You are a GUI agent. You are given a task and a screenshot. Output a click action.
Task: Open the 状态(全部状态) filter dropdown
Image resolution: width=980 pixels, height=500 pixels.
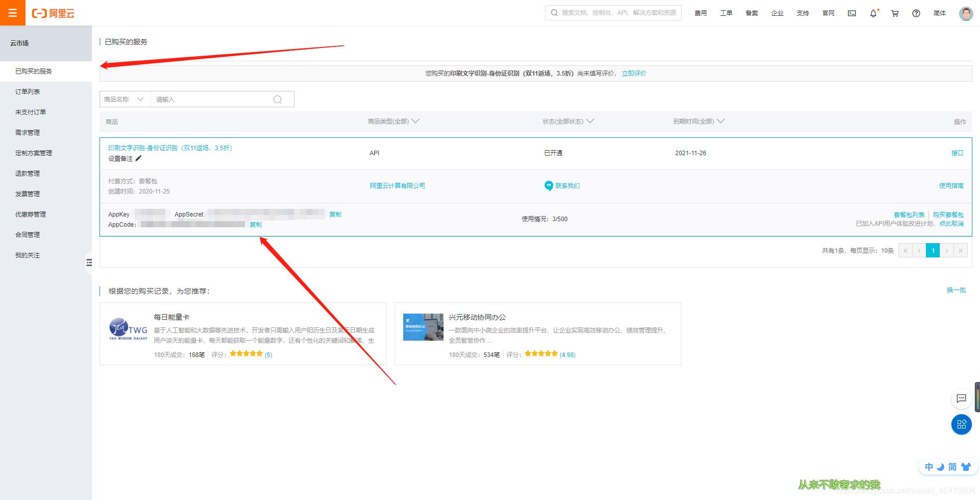(x=568, y=122)
